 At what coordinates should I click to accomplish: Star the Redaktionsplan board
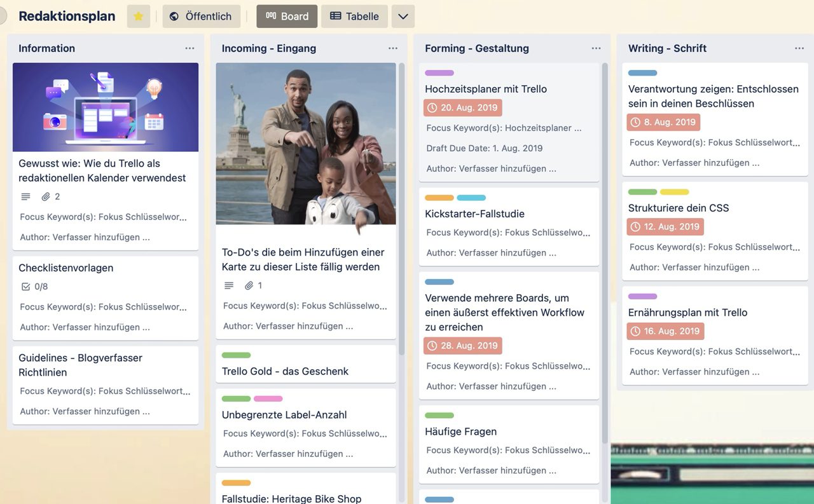138,17
